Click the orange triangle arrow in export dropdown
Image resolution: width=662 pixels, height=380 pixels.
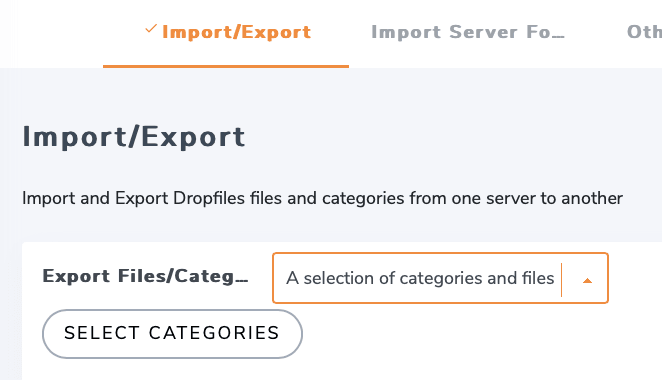587,280
